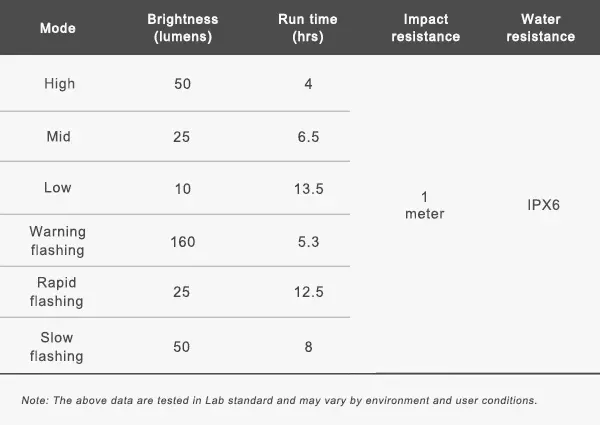The image size is (600, 425).
Task: Click the Mid mode cell
Action: (x=57, y=136)
